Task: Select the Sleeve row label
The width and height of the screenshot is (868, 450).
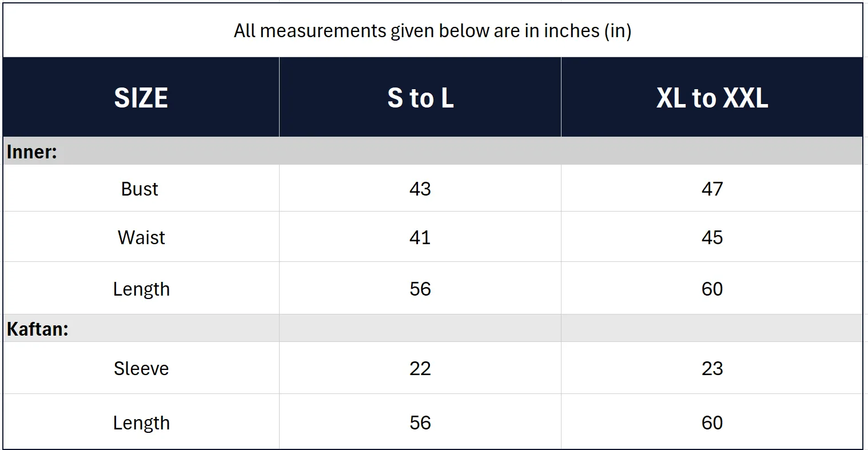Action: (x=141, y=368)
